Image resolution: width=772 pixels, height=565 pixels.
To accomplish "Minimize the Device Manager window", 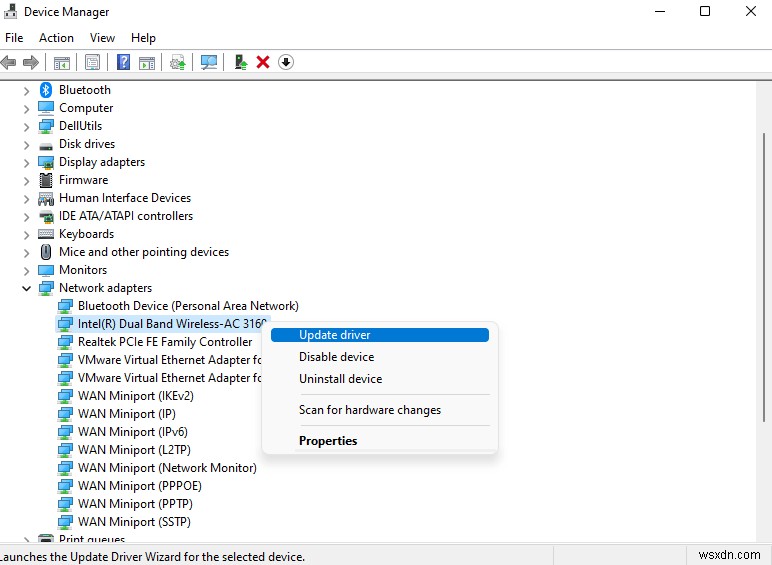I will click(x=660, y=11).
